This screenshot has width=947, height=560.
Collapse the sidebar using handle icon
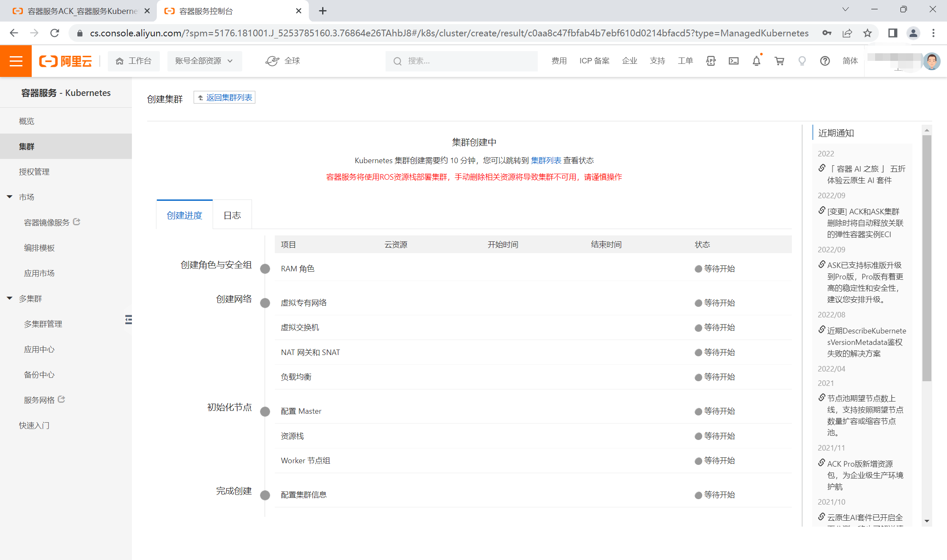tap(129, 320)
